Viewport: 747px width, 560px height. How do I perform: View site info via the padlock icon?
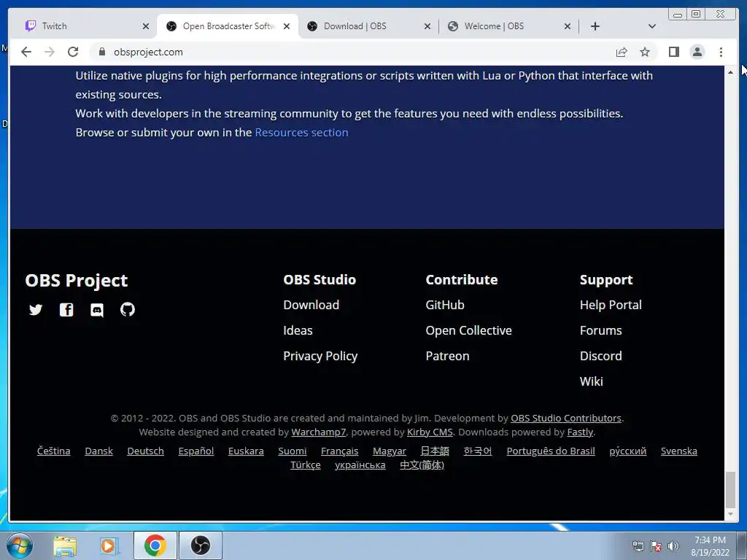click(101, 52)
